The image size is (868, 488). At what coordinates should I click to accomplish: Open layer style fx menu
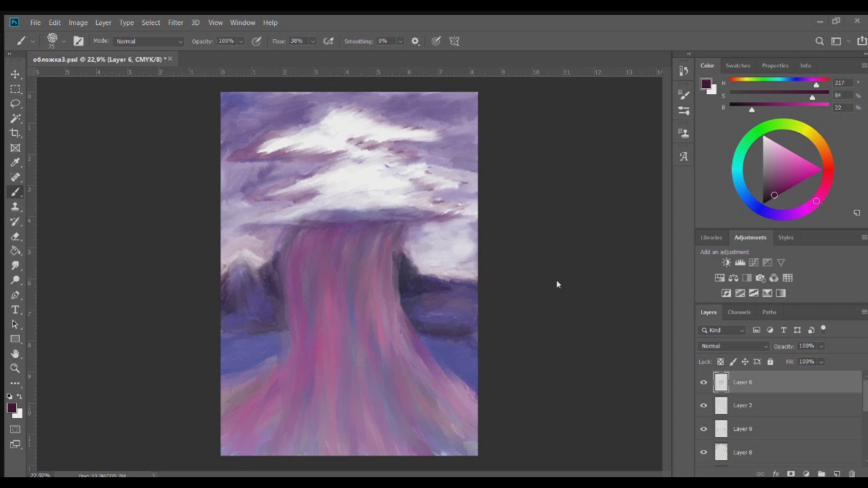click(x=776, y=474)
